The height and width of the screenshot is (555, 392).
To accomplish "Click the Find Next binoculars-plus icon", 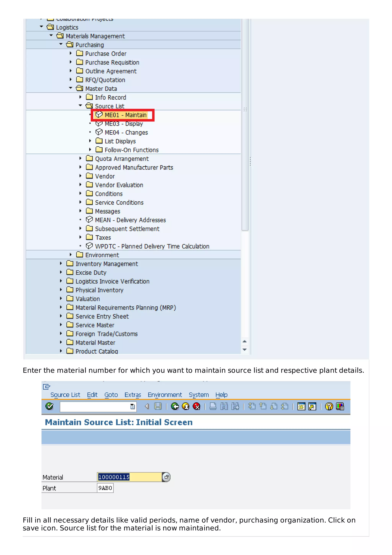I will (x=235, y=406).
